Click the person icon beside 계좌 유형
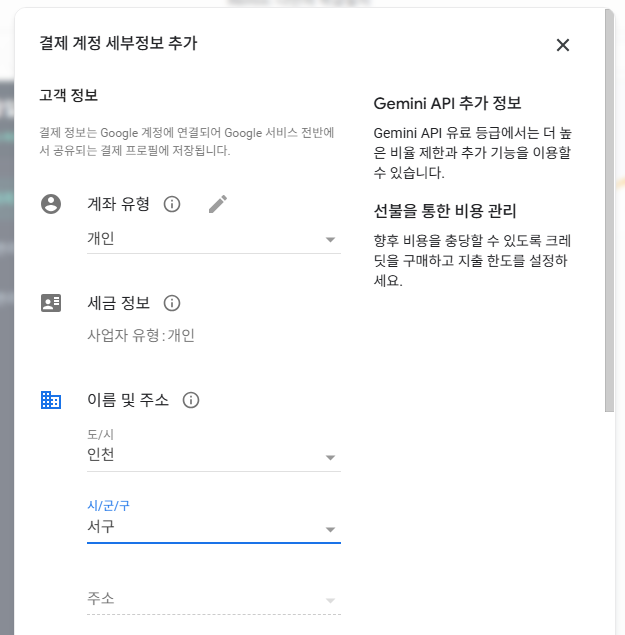 pyautogui.click(x=51, y=204)
